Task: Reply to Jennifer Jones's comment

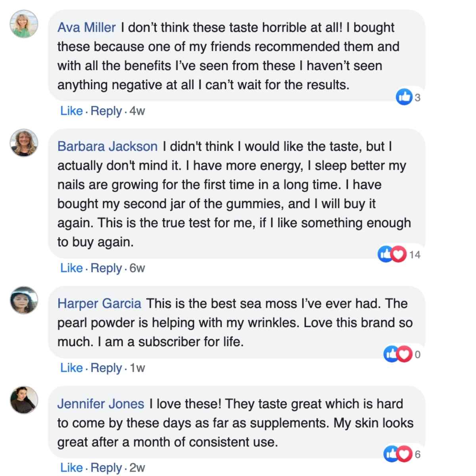Action: point(106,468)
